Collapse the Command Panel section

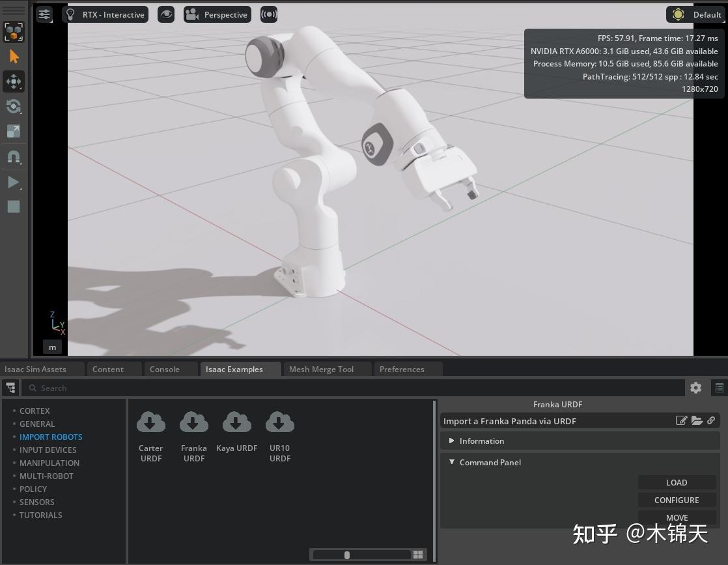pyautogui.click(x=452, y=462)
